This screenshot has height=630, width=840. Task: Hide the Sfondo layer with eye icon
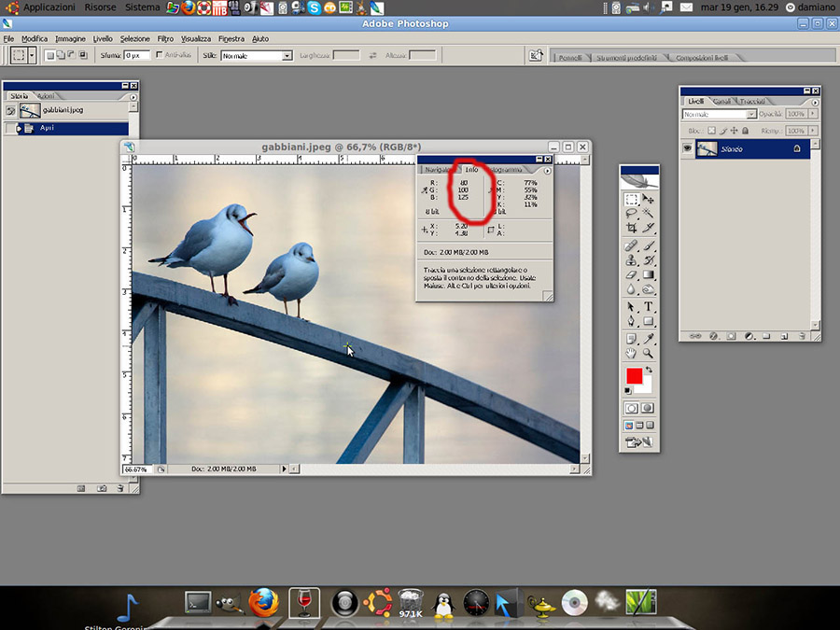[x=687, y=148]
